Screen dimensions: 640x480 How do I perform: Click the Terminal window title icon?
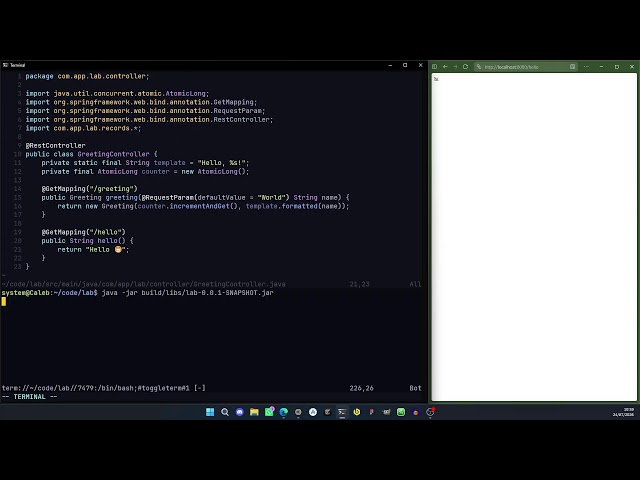pos(5,65)
